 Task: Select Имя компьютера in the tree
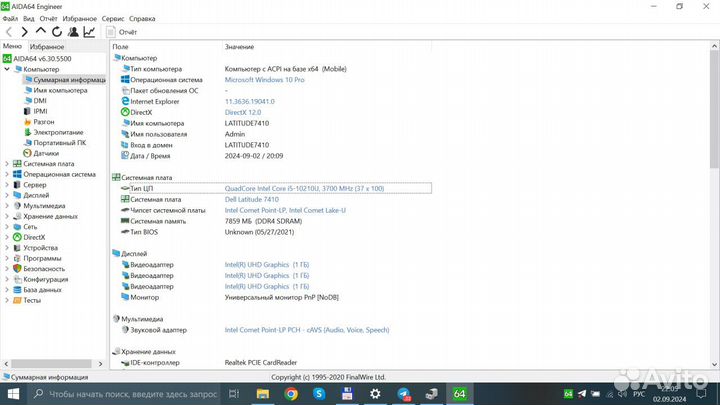55,90
